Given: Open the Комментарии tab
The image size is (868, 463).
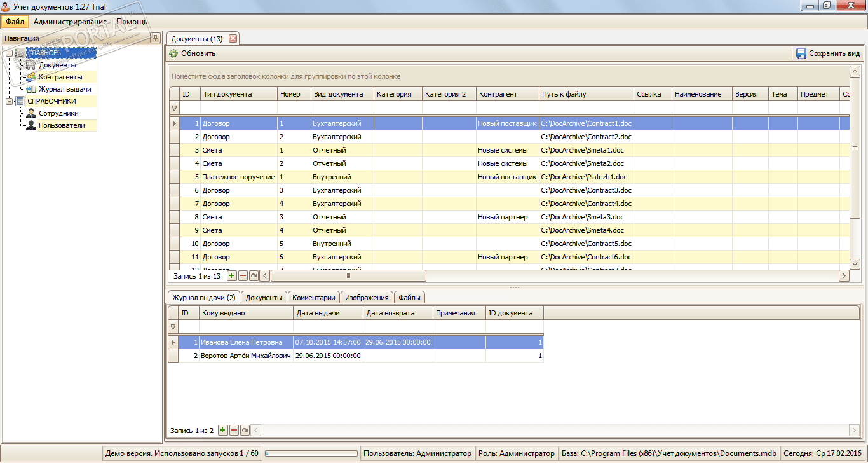Looking at the screenshot, I should [313, 297].
